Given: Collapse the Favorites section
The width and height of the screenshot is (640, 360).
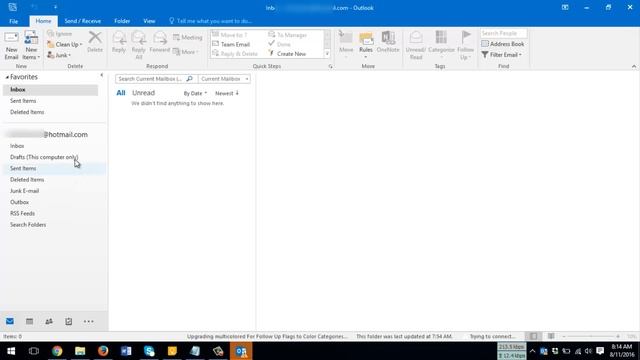Looking at the screenshot, I should coord(7,77).
